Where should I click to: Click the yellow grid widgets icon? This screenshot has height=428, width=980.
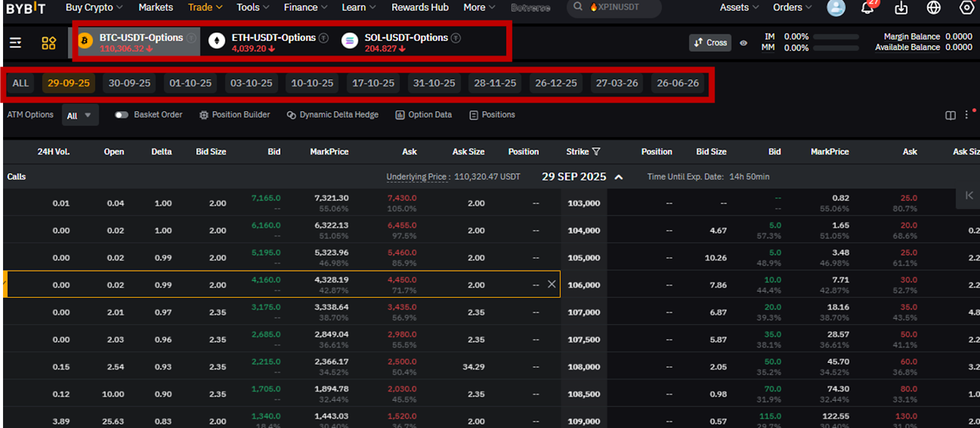point(48,43)
